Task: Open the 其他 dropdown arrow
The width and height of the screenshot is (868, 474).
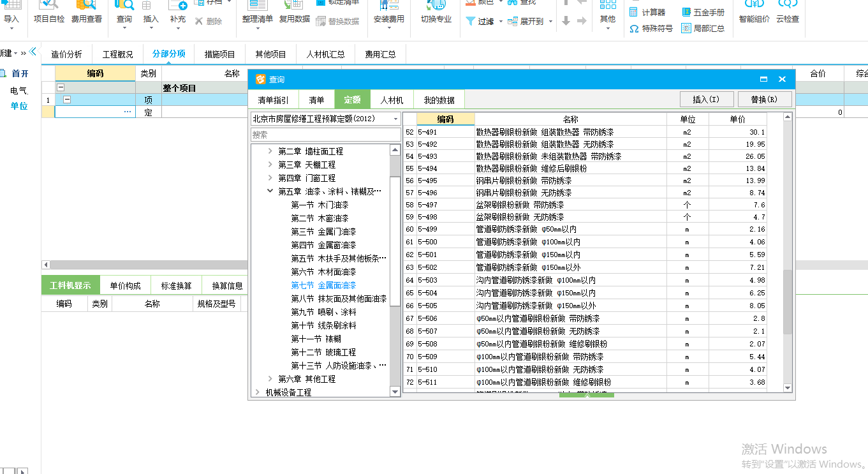Action: (608, 29)
